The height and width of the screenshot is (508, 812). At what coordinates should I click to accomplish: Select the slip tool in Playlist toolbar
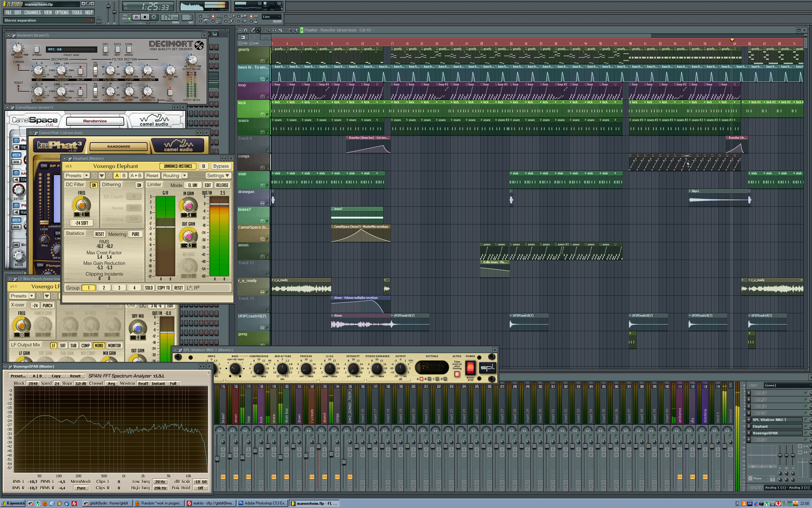point(274,30)
